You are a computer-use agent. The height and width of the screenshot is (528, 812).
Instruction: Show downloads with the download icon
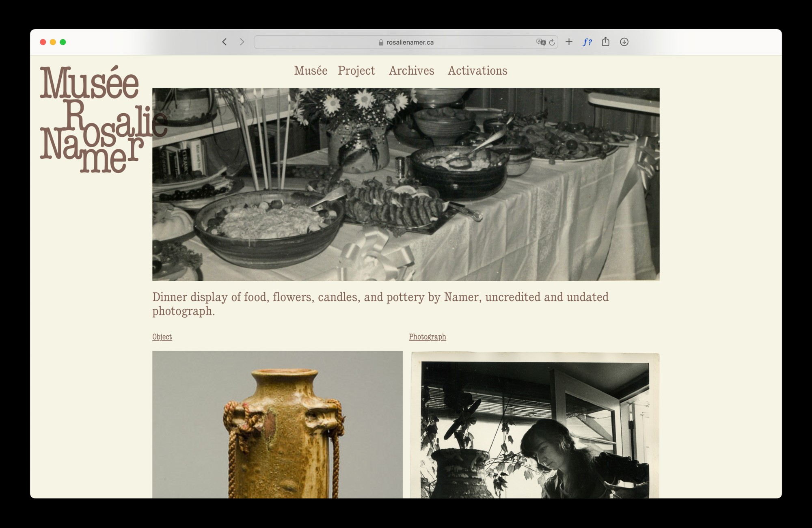point(624,42)
